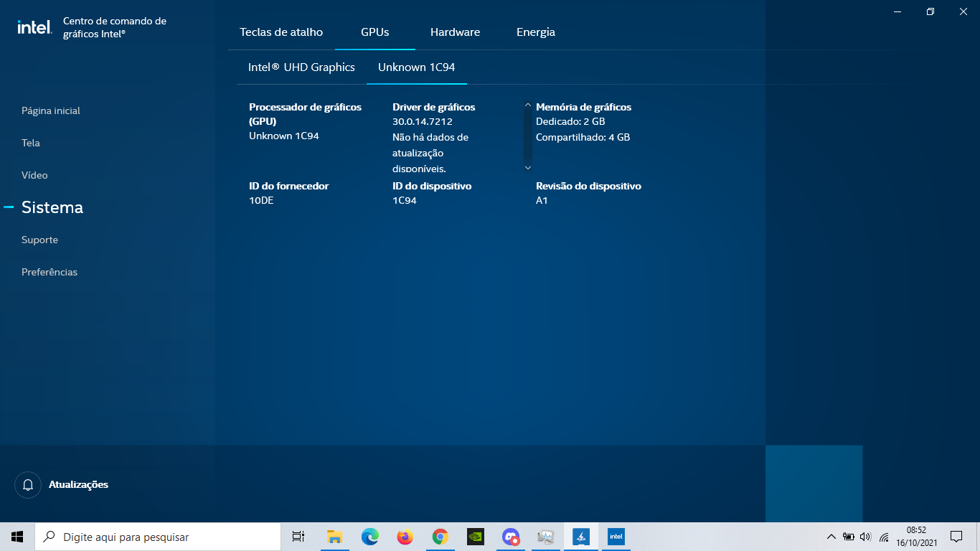This screenshot has height=551, width=980.
Task: Click the Intel Graphics taskbar icon
Action: (616, 537)
